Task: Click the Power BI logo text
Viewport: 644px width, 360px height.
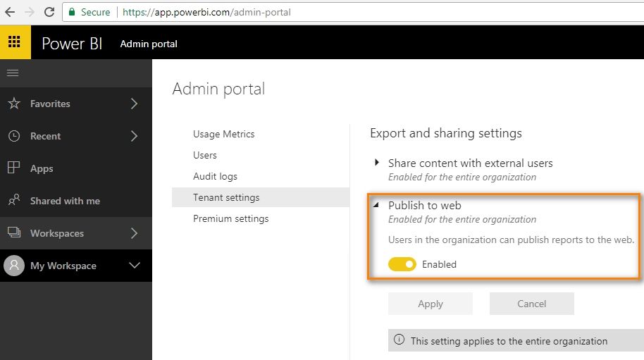Action: pos(72,44)
